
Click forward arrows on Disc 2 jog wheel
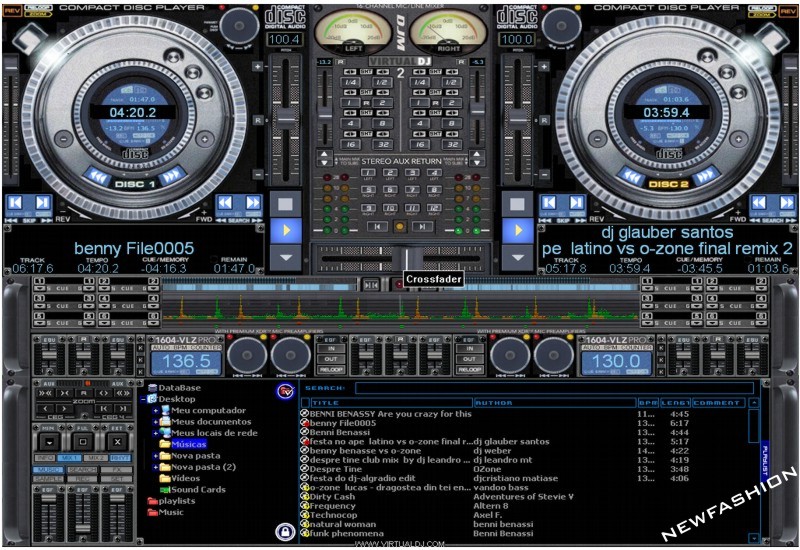pos(706,177)
